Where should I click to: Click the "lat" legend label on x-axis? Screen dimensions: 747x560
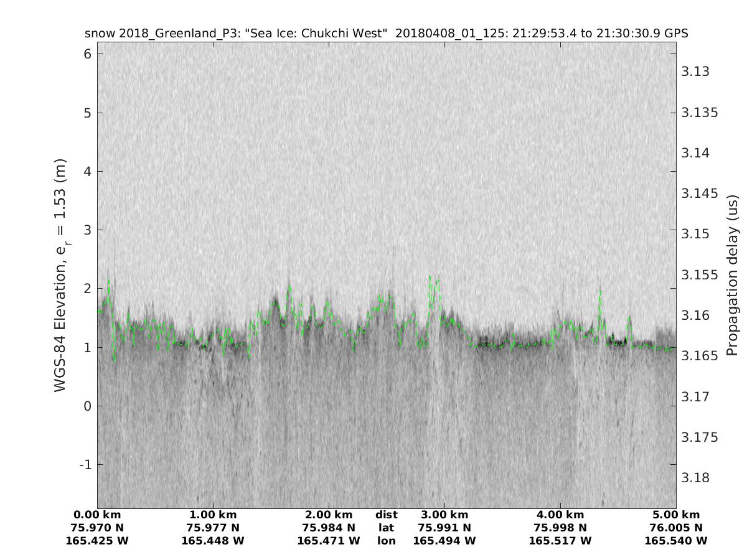386,528
